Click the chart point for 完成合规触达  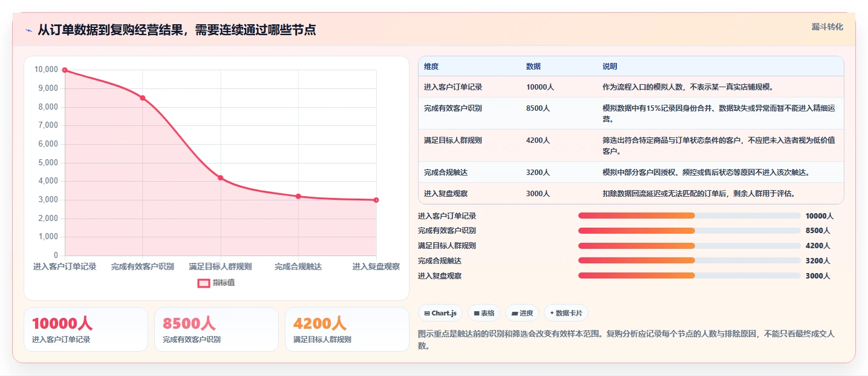[298, 196]
